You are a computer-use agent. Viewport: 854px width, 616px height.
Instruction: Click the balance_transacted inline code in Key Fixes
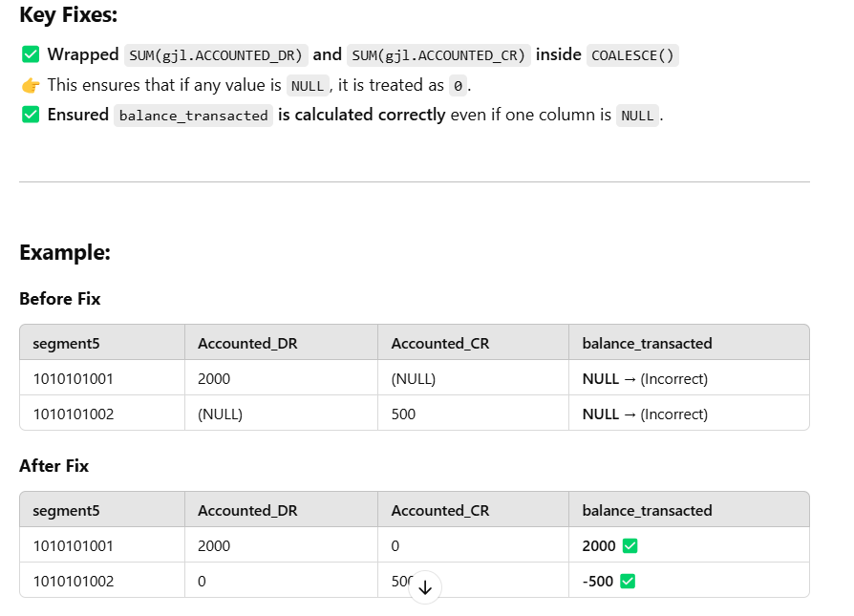192,116
